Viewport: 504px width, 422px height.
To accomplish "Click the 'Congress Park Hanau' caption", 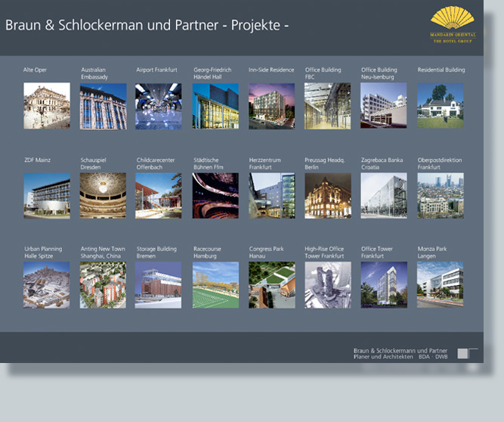I will [x=267, y=252].
